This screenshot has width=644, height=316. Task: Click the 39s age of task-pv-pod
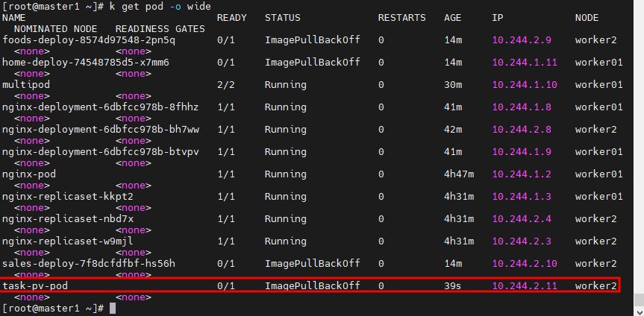[x=453, y=285]
